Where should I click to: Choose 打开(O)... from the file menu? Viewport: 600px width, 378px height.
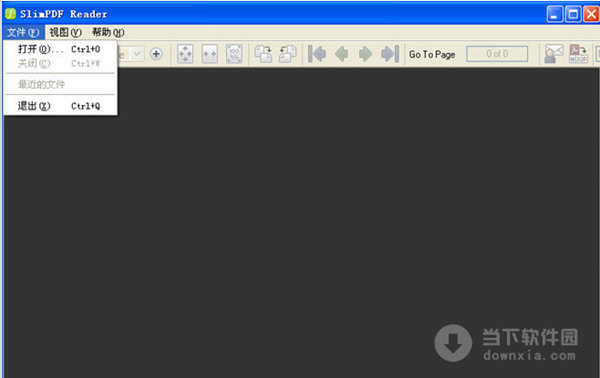click(59, 49)
